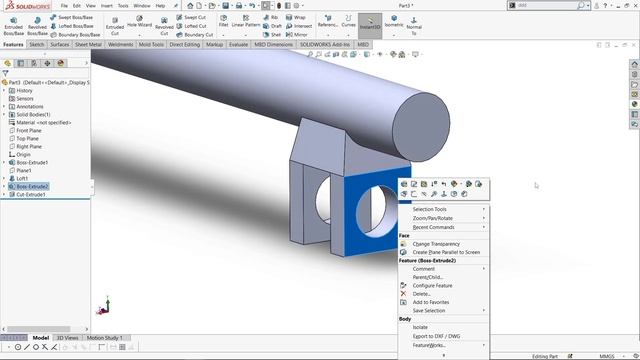Image resolution: width=640 pixels, height=360 pixels.
Task: Activate the Extruded Cut tool
Action: pos(115,27)
